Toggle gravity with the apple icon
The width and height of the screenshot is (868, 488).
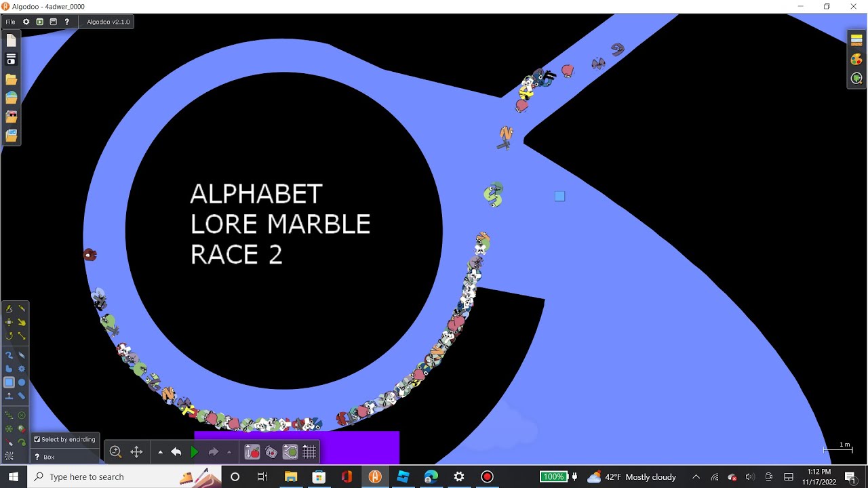[x=252, y=452]
